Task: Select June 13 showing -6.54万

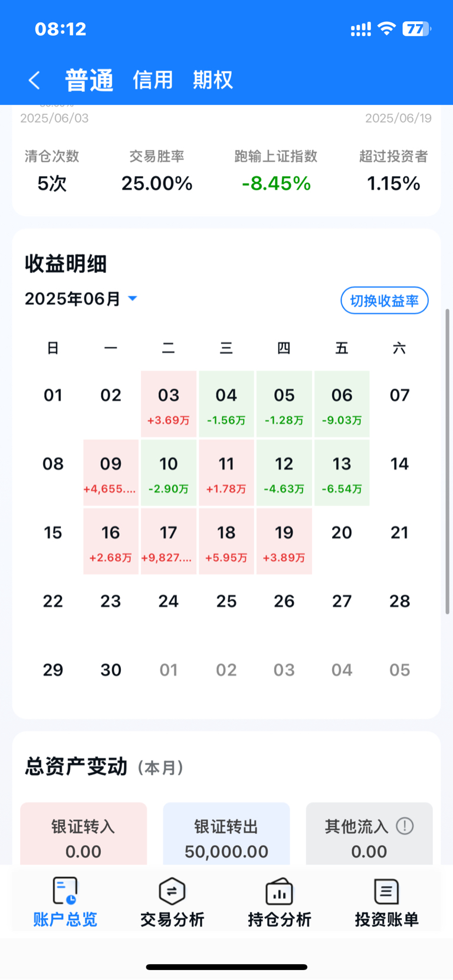Action: 342,473
